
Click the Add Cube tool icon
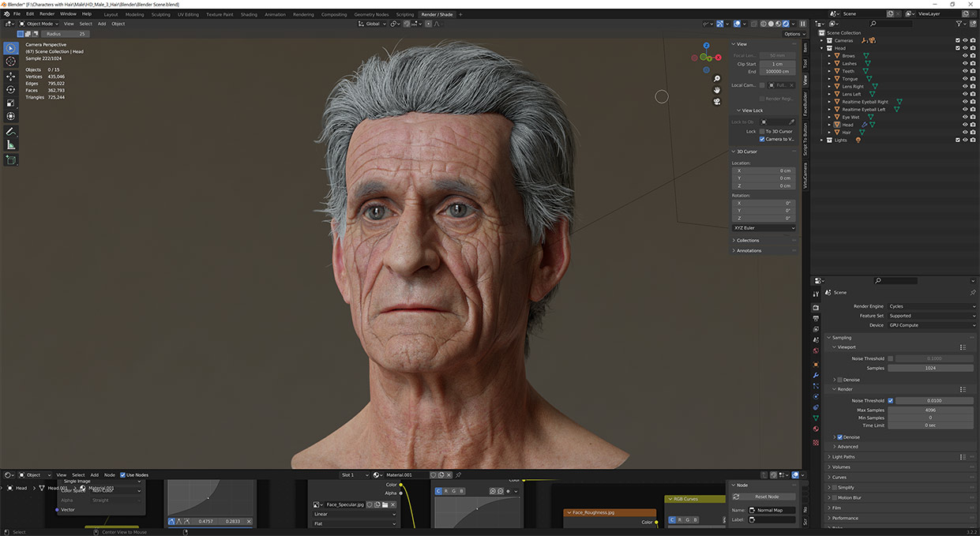(x=11, y=160)
